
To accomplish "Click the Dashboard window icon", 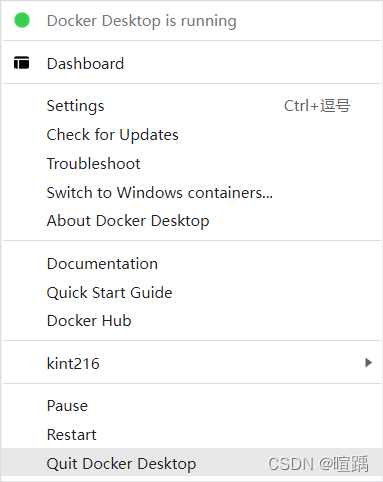I will 22,63.
